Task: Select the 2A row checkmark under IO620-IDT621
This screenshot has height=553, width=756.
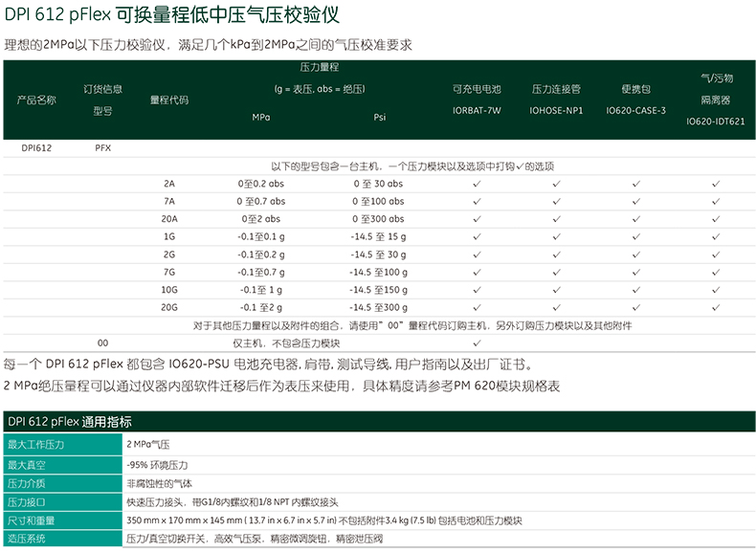Action: (x=715, y=184)
